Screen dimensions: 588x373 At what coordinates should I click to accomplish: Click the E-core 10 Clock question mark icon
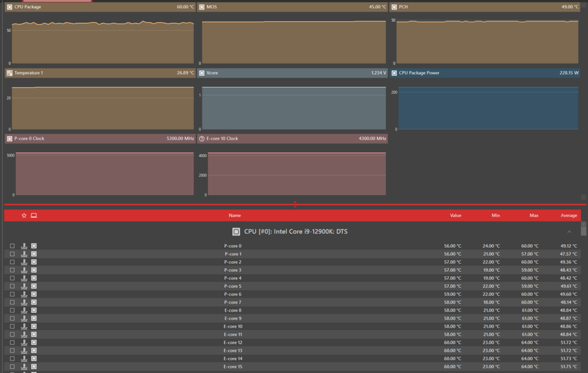click(202, 139)
